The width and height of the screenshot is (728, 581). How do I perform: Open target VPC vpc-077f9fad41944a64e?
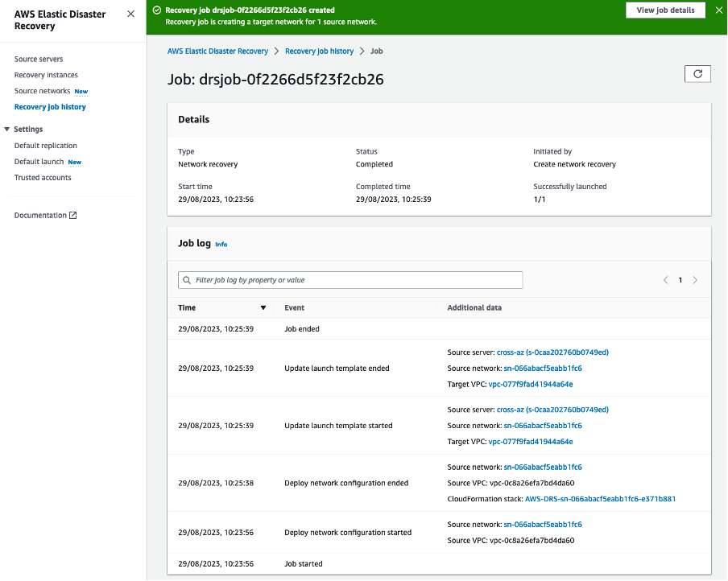coord(531,384)
